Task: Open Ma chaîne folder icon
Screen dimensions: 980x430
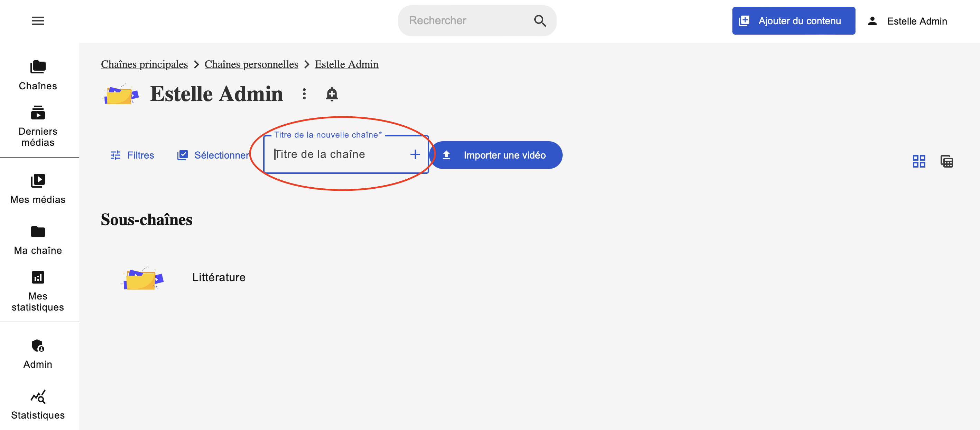Action: click(x=38, y=232)
